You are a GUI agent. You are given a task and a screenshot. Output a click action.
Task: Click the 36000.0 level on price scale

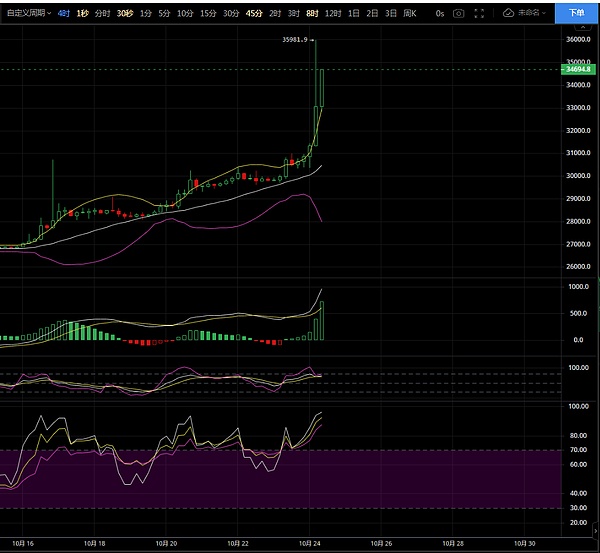pos(579,39)
